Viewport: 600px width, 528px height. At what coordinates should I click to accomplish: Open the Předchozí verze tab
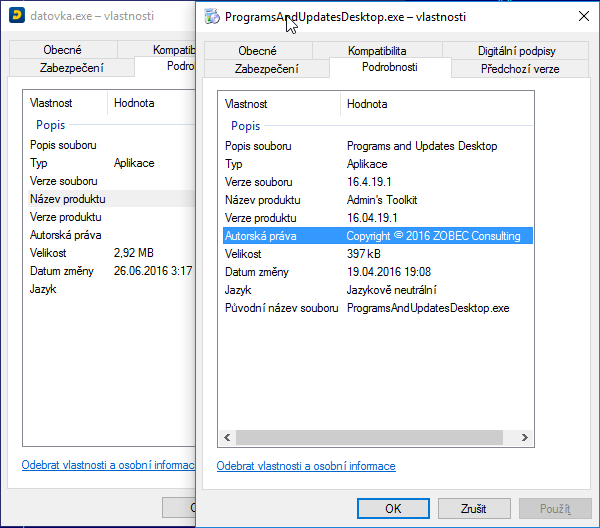(x=520, y=69)
